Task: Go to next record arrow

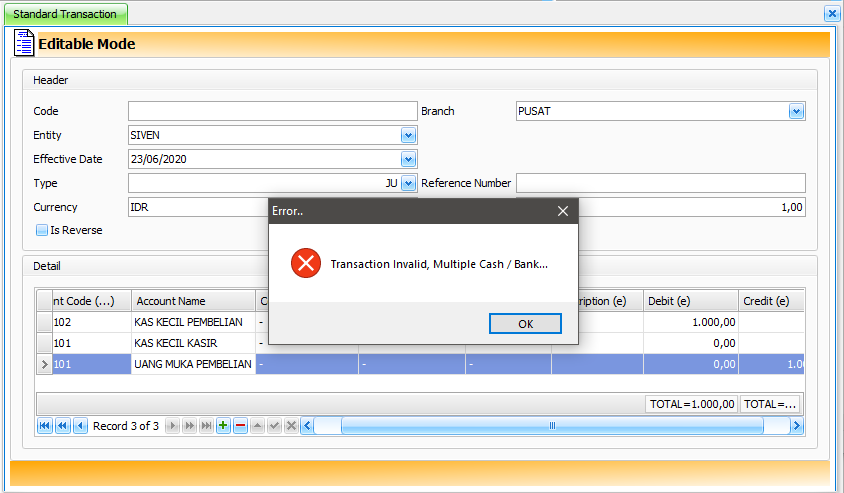Action: (x=172, y=426)
